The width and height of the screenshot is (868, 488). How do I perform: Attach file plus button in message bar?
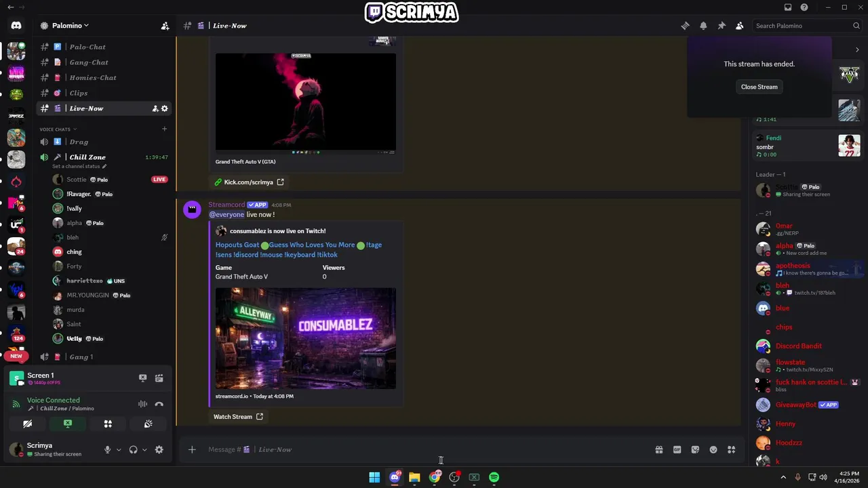[x=192, y=449]
